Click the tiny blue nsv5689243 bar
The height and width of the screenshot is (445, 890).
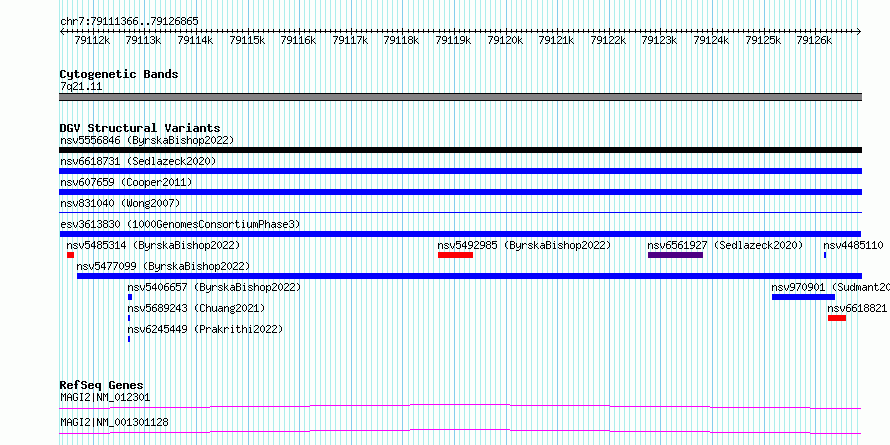click(x=129, y=318)
